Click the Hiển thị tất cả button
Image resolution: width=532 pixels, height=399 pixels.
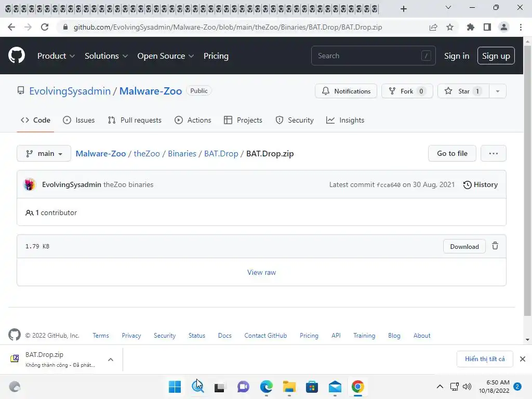(485, 359)
